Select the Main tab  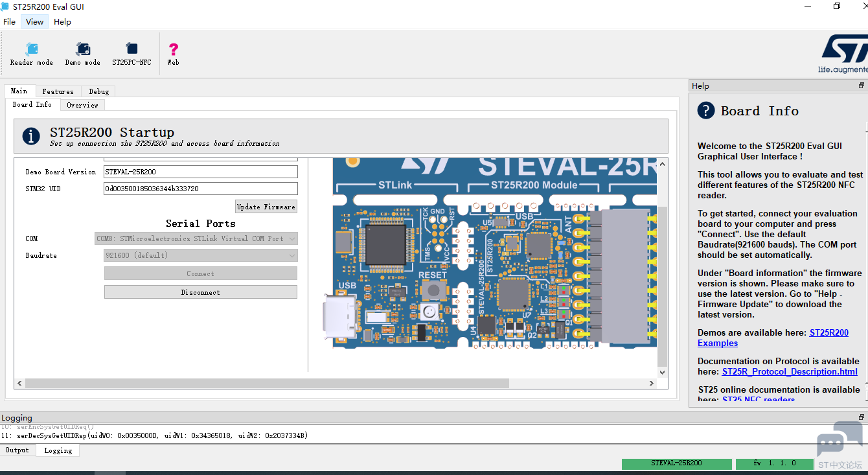pos(19,91)
